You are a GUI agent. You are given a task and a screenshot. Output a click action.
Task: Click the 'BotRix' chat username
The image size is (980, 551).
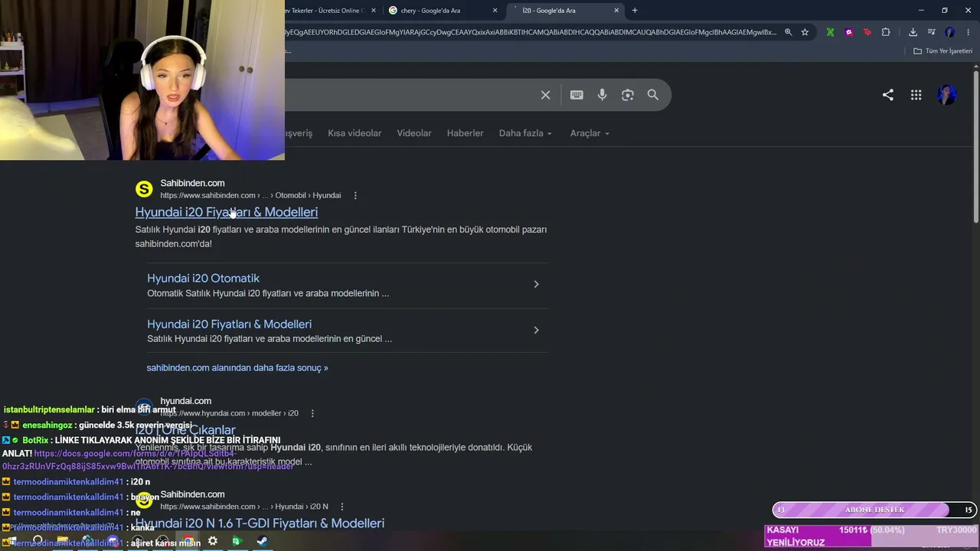point(35,441)
